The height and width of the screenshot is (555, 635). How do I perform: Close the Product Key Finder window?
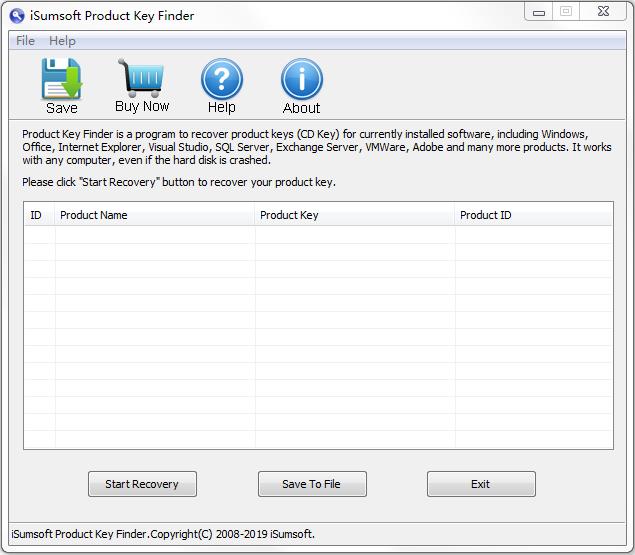pyautogui.click(x=602, y=12)
